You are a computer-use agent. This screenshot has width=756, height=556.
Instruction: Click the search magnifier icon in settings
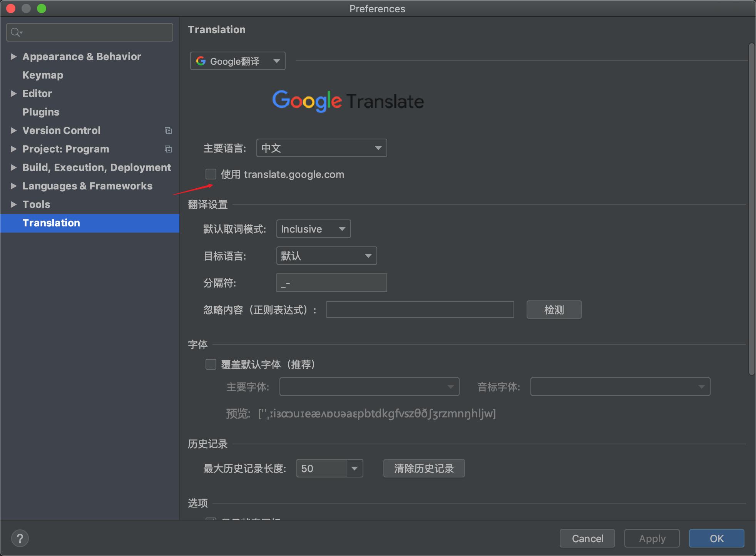click(16, 32)
